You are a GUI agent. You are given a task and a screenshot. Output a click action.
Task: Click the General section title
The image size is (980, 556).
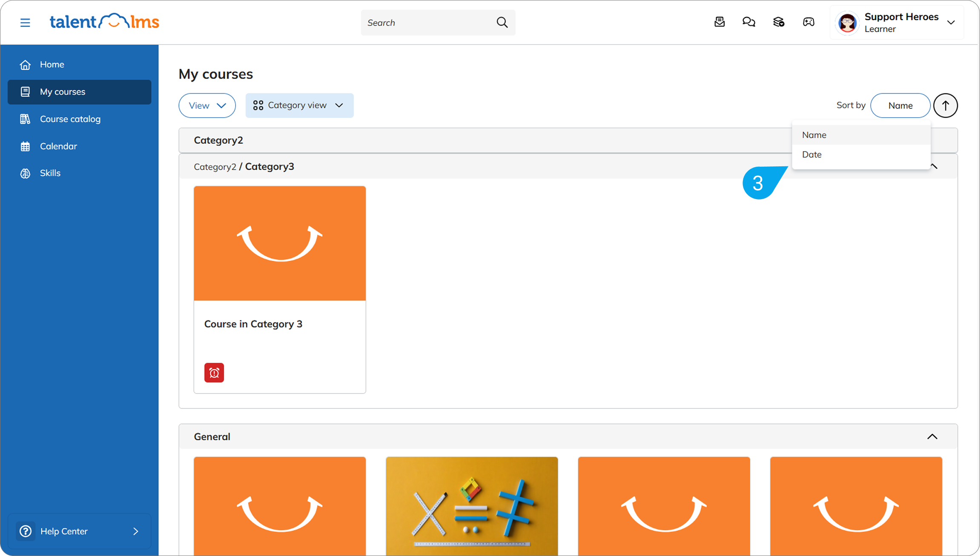[212, 437]
